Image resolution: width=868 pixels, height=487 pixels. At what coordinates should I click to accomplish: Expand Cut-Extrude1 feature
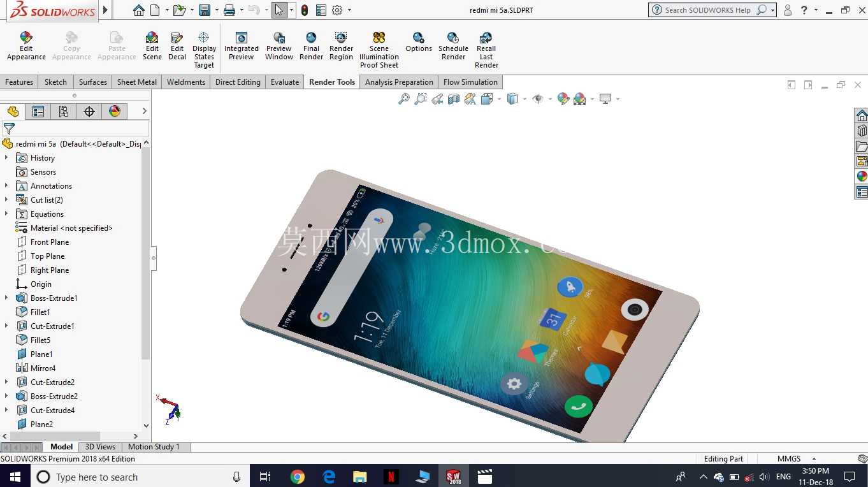coord(6,326)
